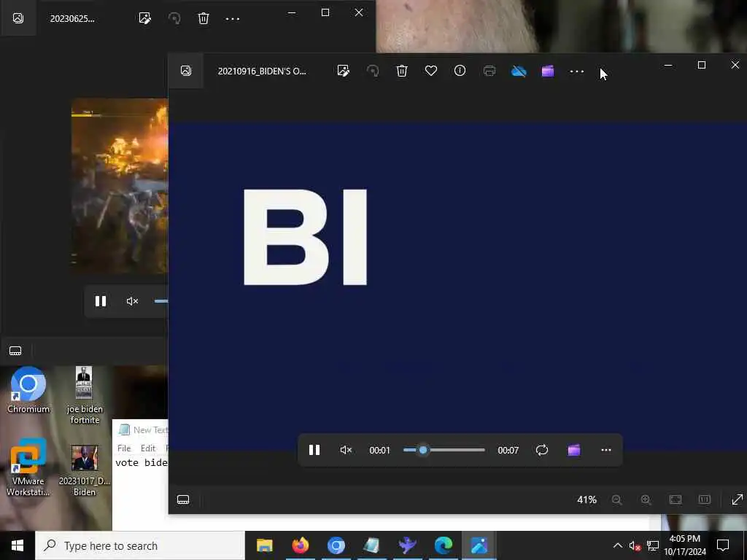Toggle filmstrip in back 20230625 window
This screenshot has width=747, height=560.
(x=15, y=351)
